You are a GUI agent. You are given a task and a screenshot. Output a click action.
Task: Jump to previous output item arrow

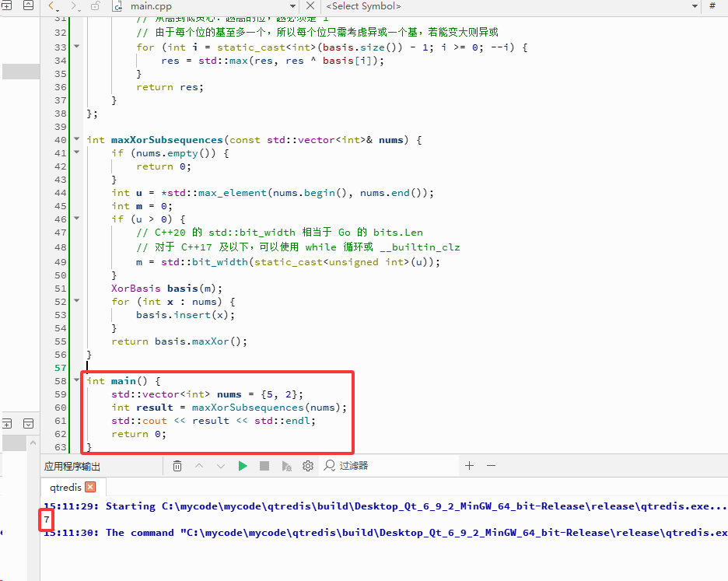pos(199,465)
